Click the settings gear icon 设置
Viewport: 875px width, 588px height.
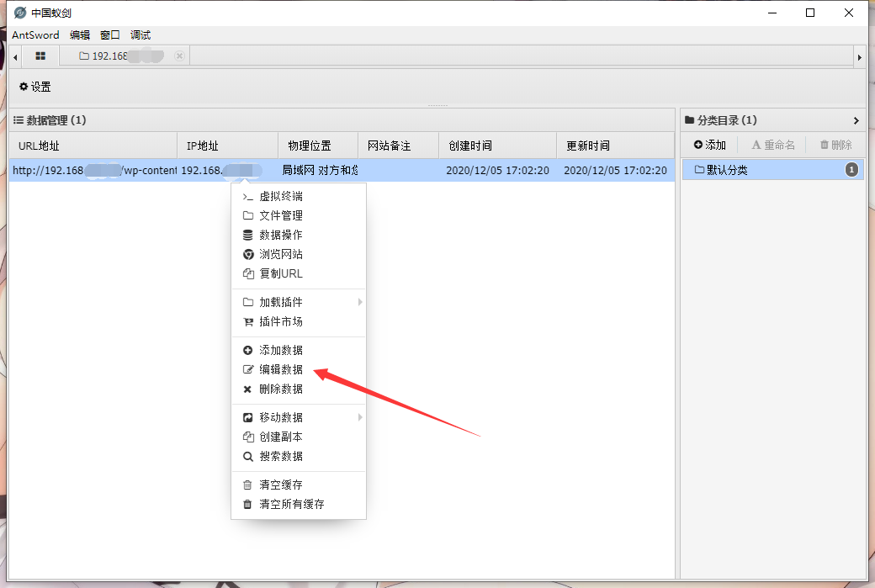24,87
